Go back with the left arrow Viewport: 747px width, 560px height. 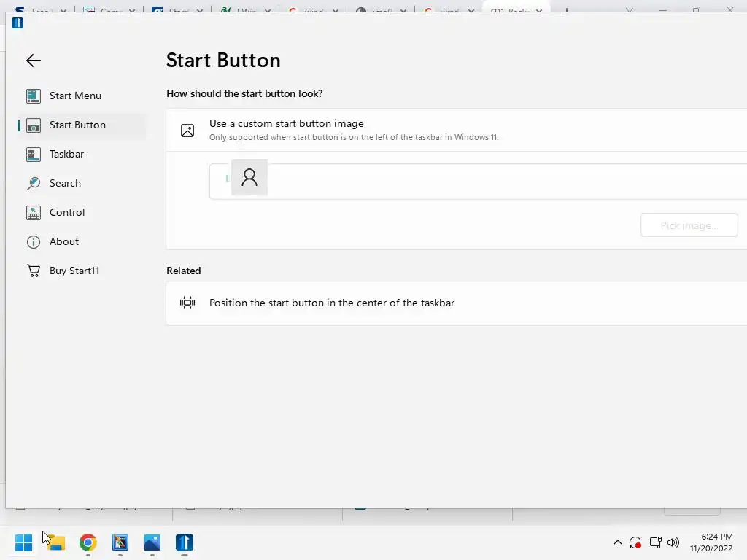[34, 61]
